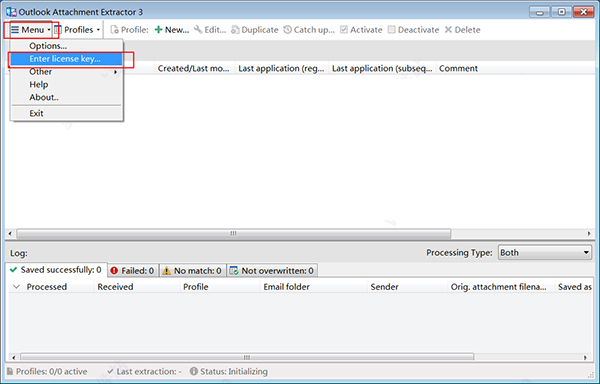Viewport: 600px width, 384px height.
Task: Click Profiles: 0/0 active status text
Action: pyautogui.click(x=51, y=372)
